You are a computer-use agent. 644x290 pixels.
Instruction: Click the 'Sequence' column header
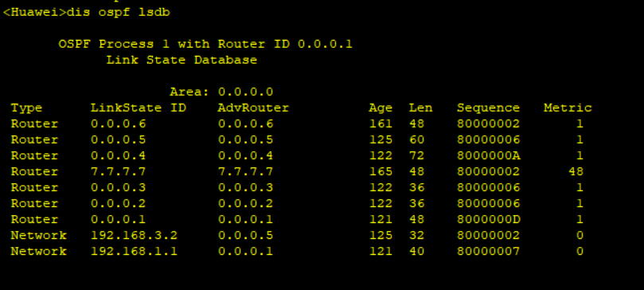(488, 108)
